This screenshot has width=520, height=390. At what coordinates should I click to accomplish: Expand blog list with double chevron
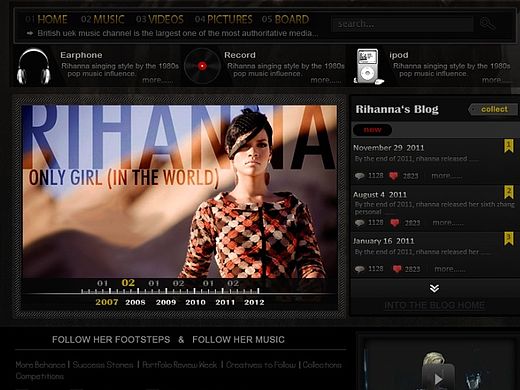point(434,288)
